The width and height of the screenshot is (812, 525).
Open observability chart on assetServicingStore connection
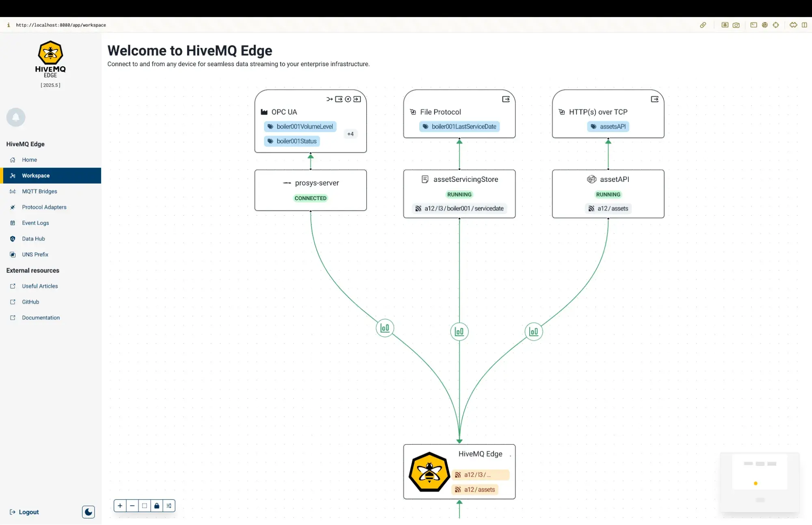pos(459,332)
